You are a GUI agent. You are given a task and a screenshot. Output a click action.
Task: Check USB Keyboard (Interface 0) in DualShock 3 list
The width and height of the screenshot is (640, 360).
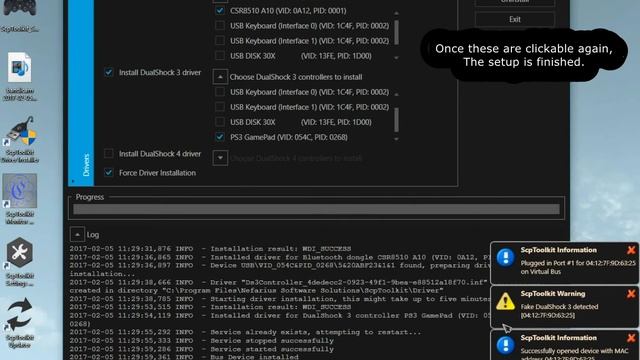(x=220, y=92)
